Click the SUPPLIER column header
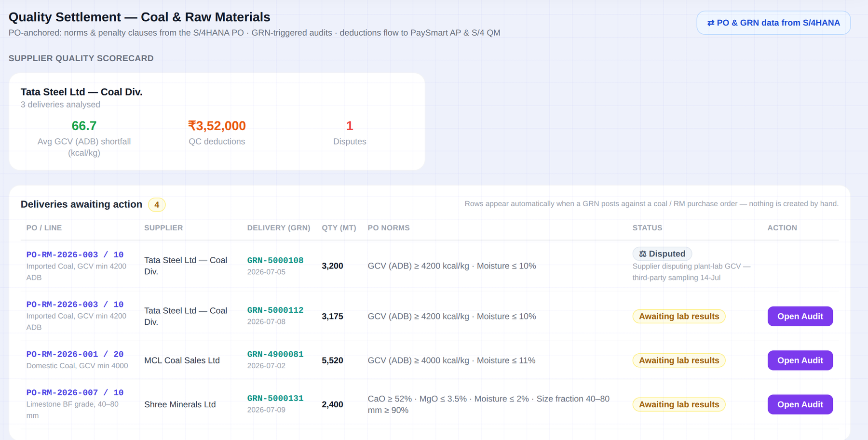The image size is (868, 440). point(163,228)
